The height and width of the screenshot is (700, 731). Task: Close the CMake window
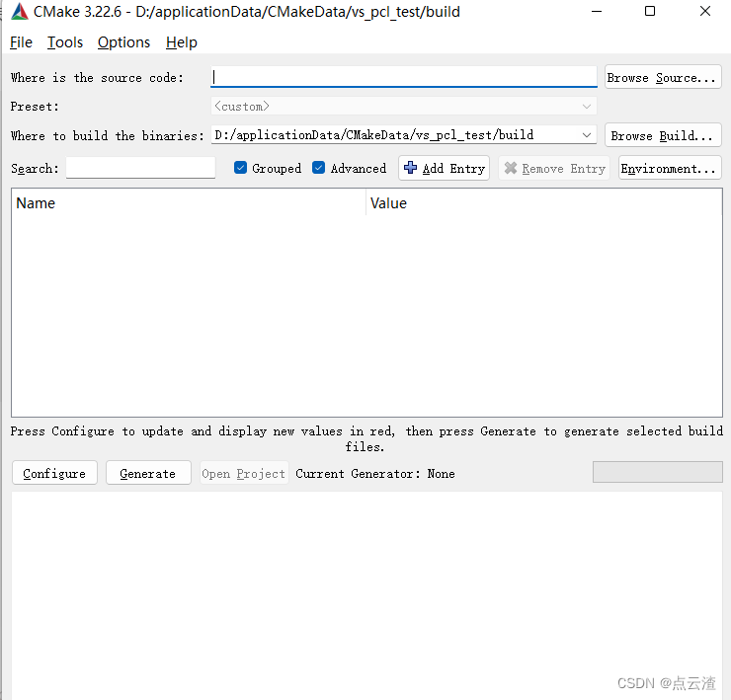tap(705, 11)
